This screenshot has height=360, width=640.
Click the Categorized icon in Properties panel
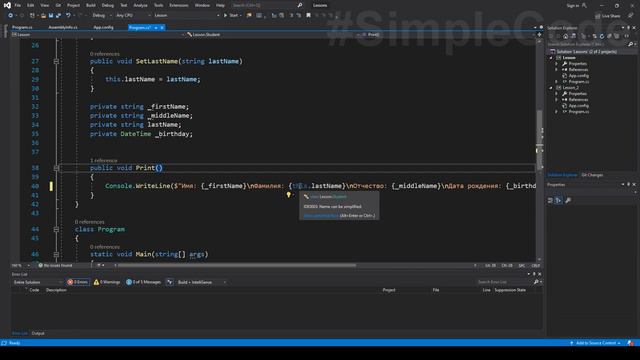tap(550, 200)
